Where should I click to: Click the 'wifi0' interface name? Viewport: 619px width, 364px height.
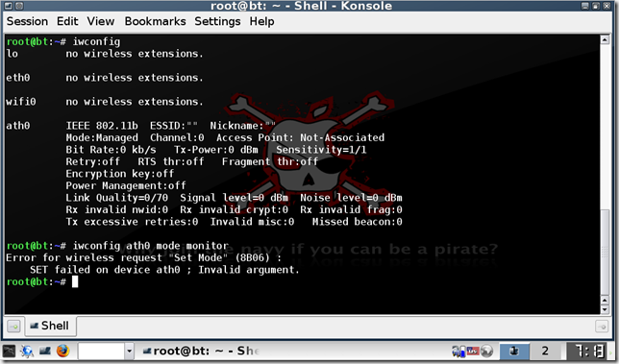pyautogui.click(x=21, y=102)
